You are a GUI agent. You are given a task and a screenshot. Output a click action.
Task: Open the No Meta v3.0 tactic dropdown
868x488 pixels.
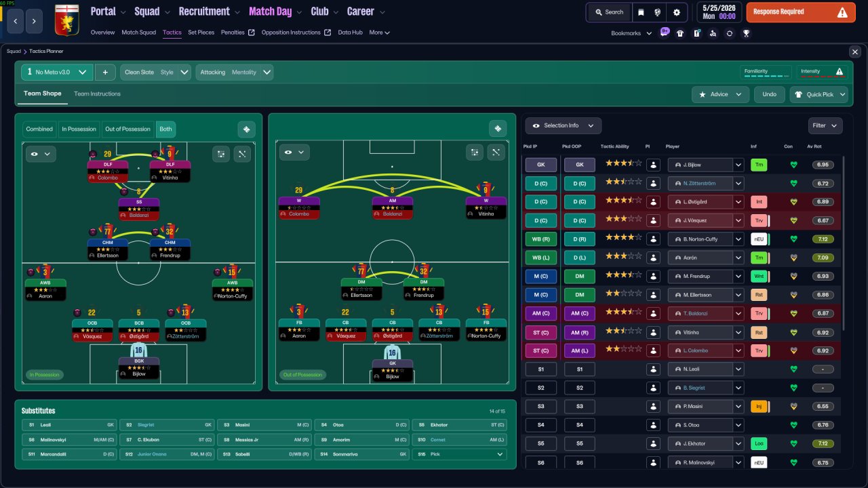pos(57,73)
